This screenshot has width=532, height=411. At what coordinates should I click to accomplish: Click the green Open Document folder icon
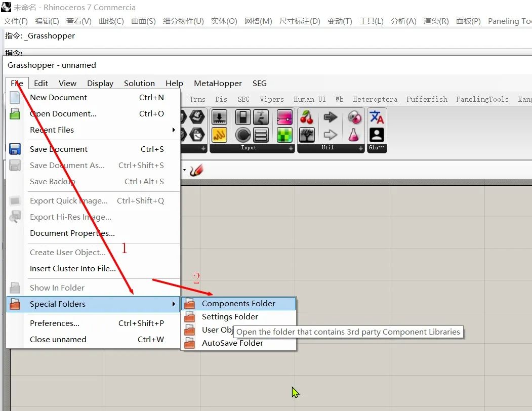point(15,114)
